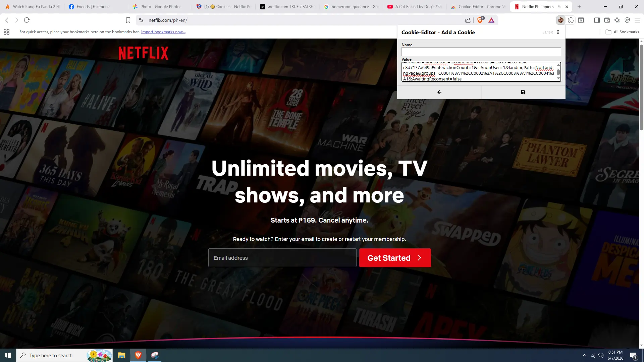This screenshot has height=362, width=644.
Task: Open File Explorer from taskbar
Action: click(x=121, y=355)
